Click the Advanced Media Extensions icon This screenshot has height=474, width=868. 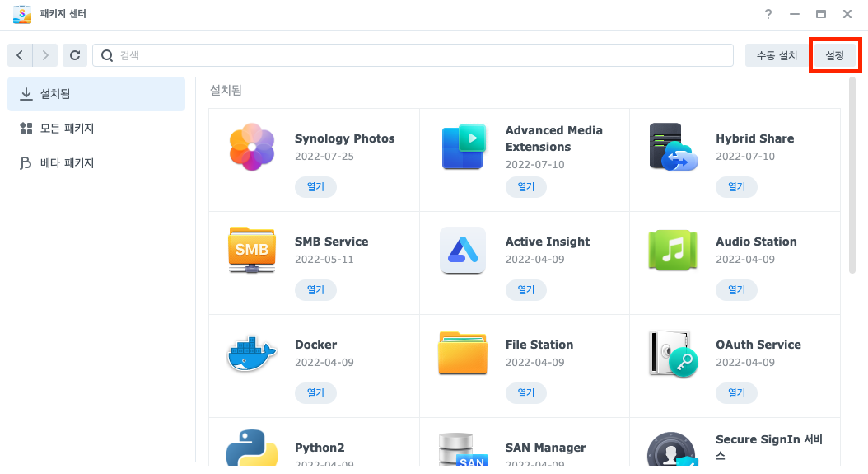(464, 147)
